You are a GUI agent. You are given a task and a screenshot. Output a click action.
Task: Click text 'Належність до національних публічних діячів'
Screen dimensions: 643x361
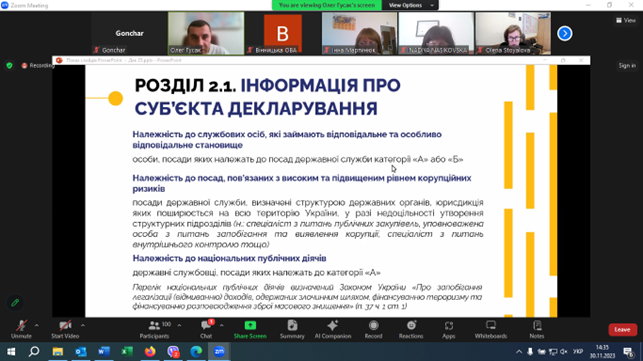point(229,258)
